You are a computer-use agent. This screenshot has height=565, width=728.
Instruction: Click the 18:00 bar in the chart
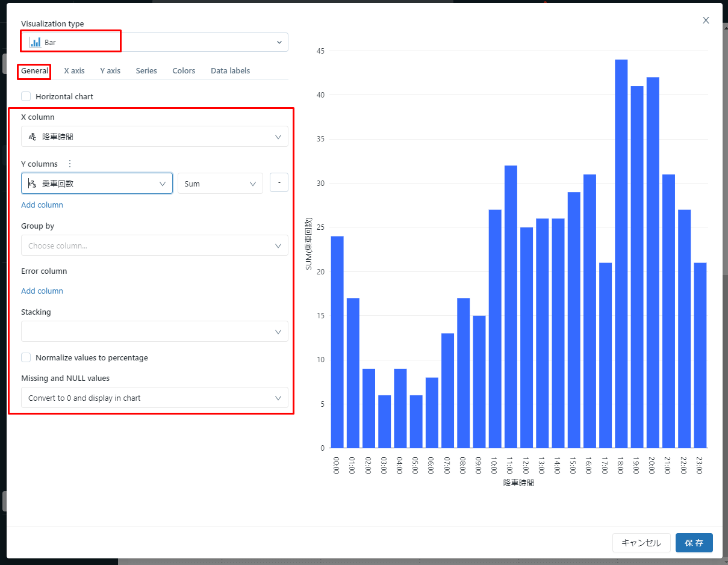click(621, 253)
